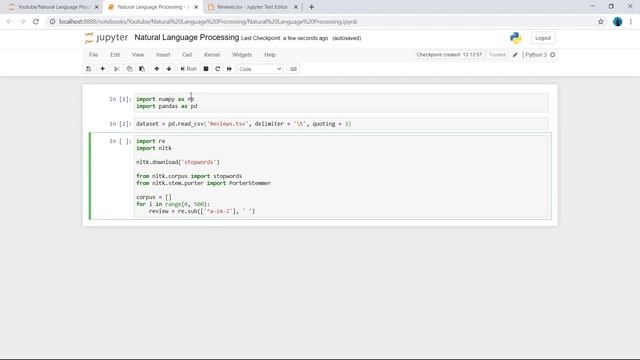Click the Trusted notebook indicator
The width and height of the screenshot is (640, 360).
[x=497, y=55]
